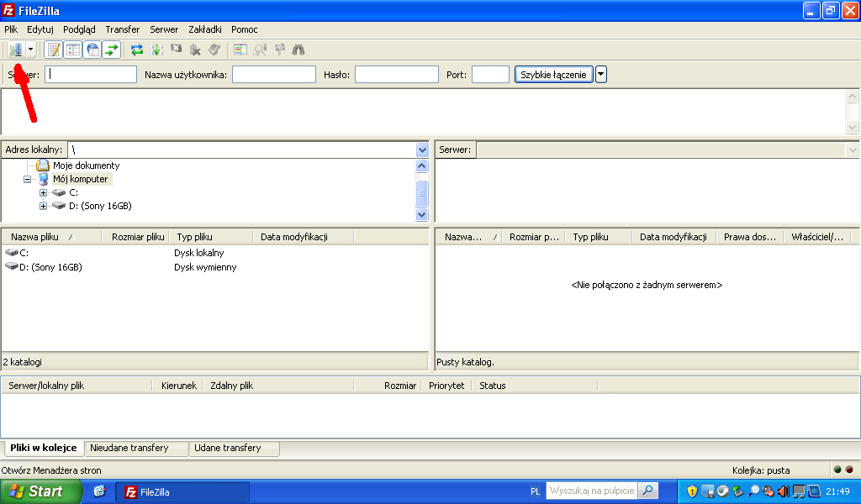Click the cancel current operation icon
The height and width of the screenshot is (504, 861).
(x=176, y=50)
